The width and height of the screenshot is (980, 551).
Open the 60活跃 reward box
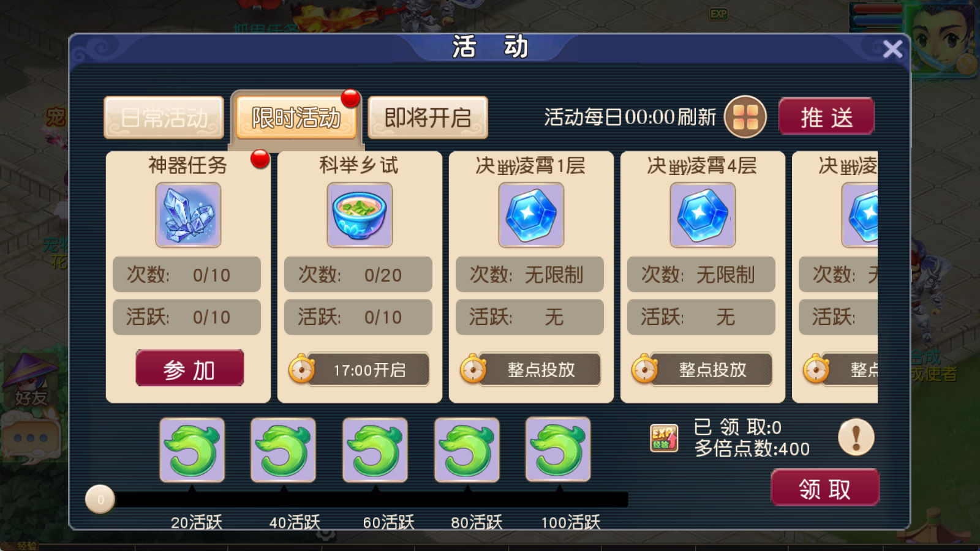coord(375,450)
